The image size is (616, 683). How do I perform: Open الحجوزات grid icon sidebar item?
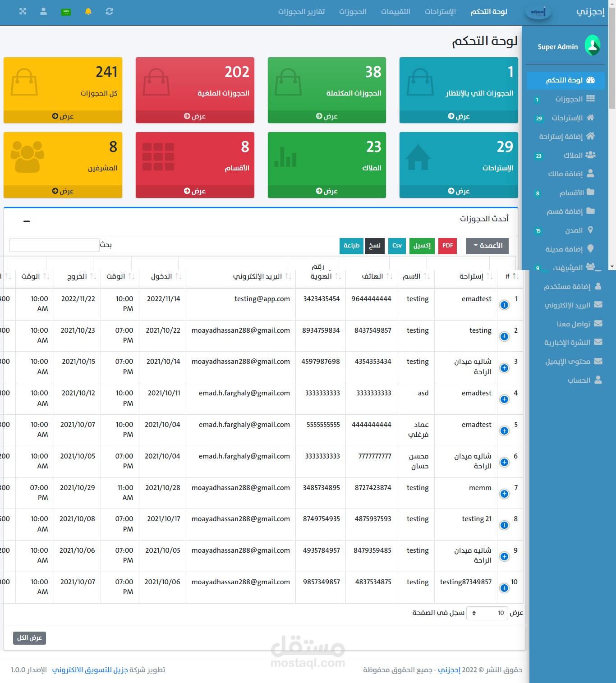point(565,99)
